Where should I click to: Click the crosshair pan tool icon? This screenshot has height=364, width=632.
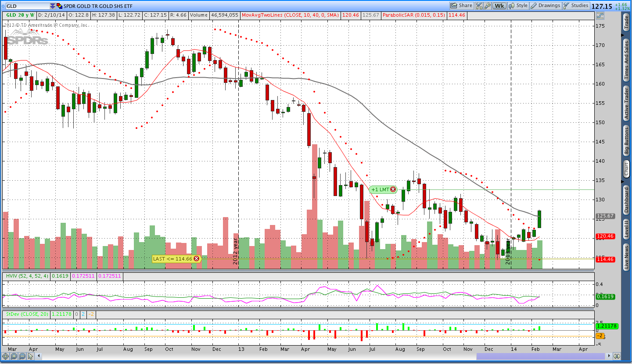coord(6,356)
